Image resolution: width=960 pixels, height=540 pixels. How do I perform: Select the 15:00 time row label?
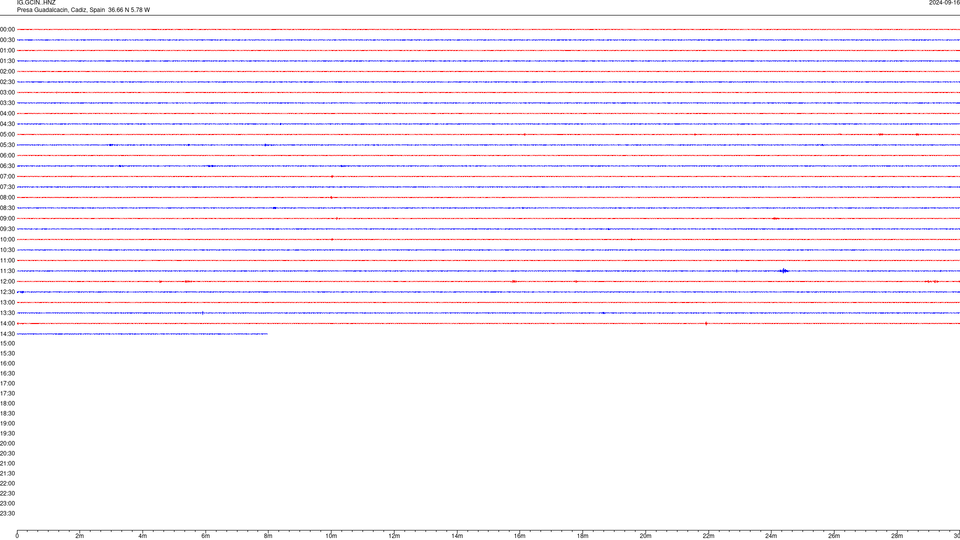(7, 343)
